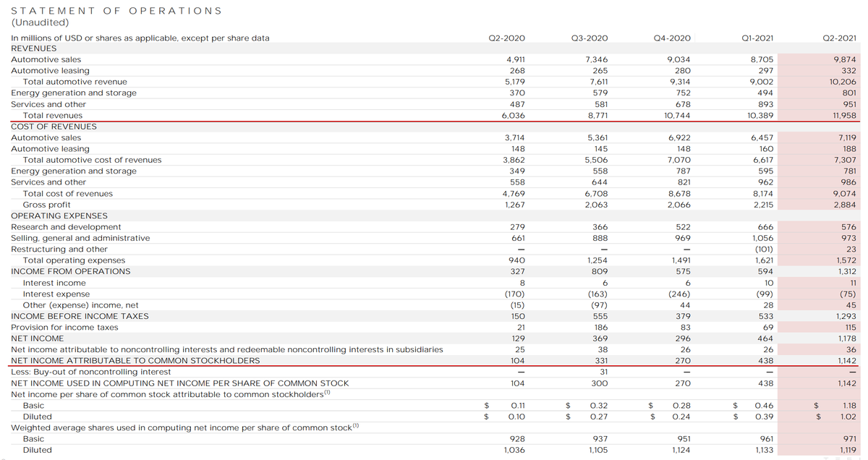Image resolution: width=868 pixels, height=460 pixels.
Task: Click Other (expense) income, net label
Action: 81,305
